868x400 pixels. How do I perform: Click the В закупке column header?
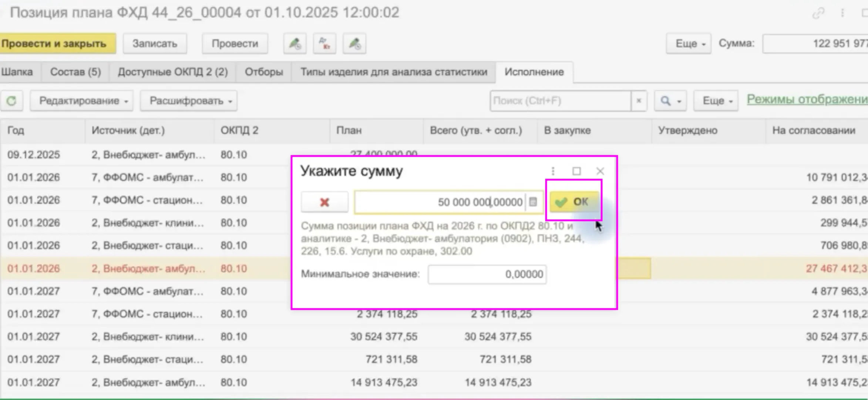(594, 130)
